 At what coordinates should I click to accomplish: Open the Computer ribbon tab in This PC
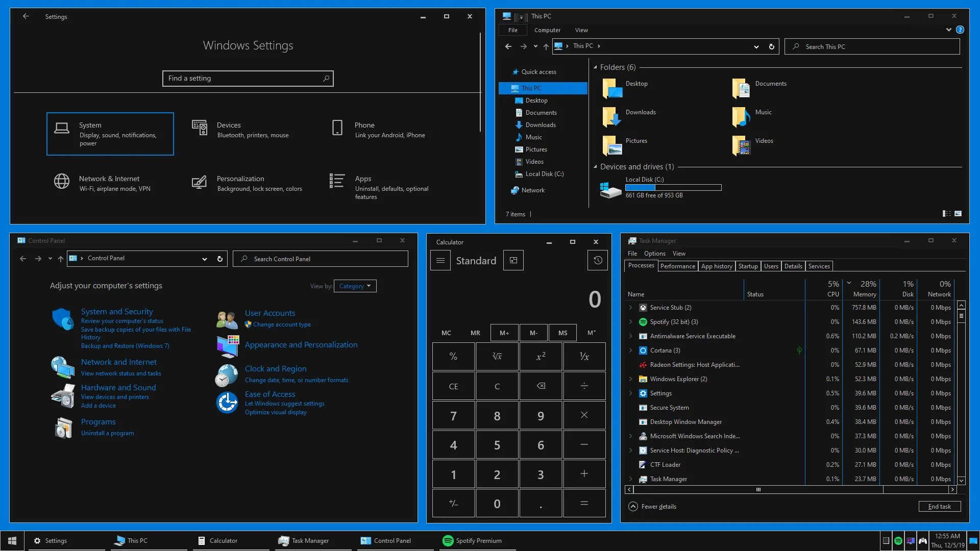coord(547,30)
